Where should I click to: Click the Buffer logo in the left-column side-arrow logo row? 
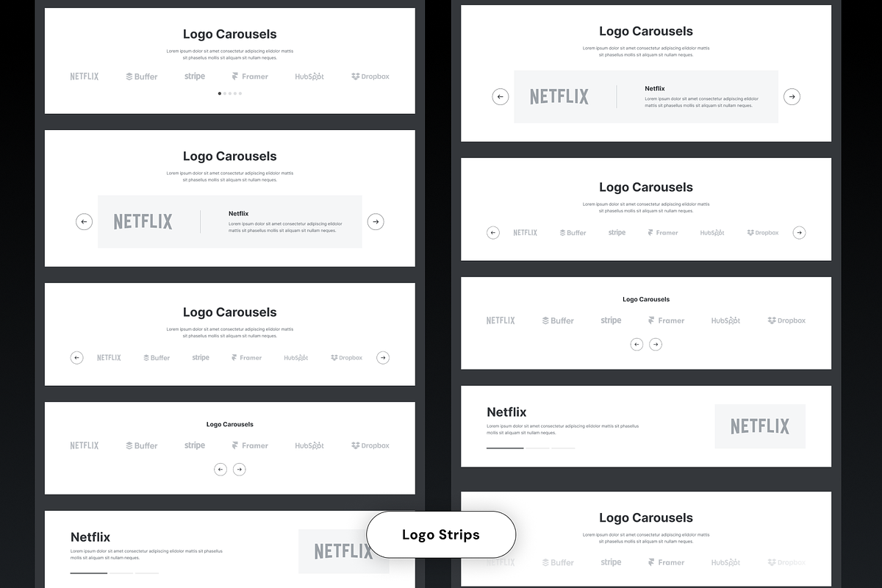pos(157,358)
